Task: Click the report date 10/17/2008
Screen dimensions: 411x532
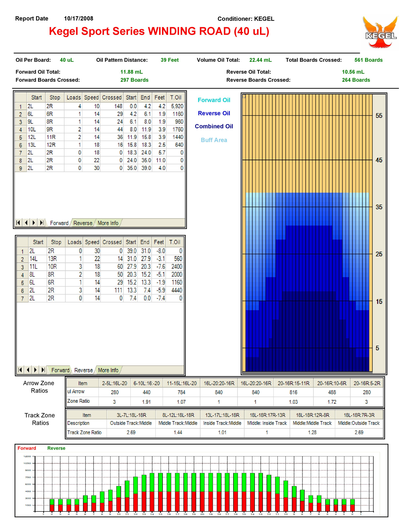Action: 79,19
